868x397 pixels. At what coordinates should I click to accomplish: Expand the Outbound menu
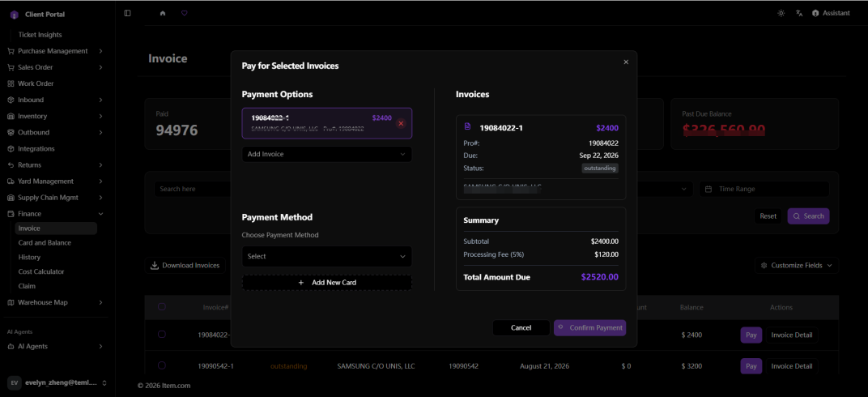[55, 132]
